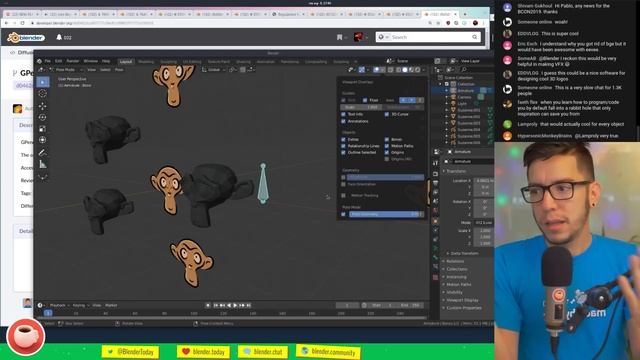
Task: Click the auto keying record button
Action: 208,305
